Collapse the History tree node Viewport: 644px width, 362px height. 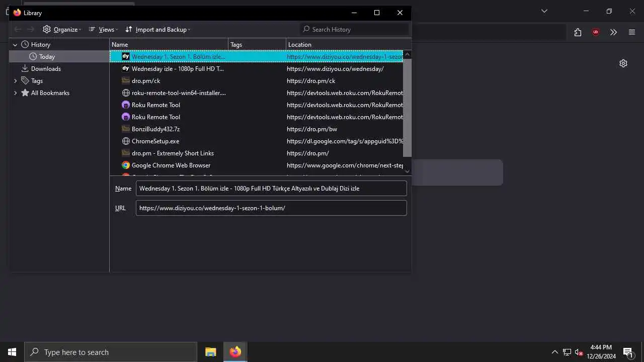click(x=15, y=45)
